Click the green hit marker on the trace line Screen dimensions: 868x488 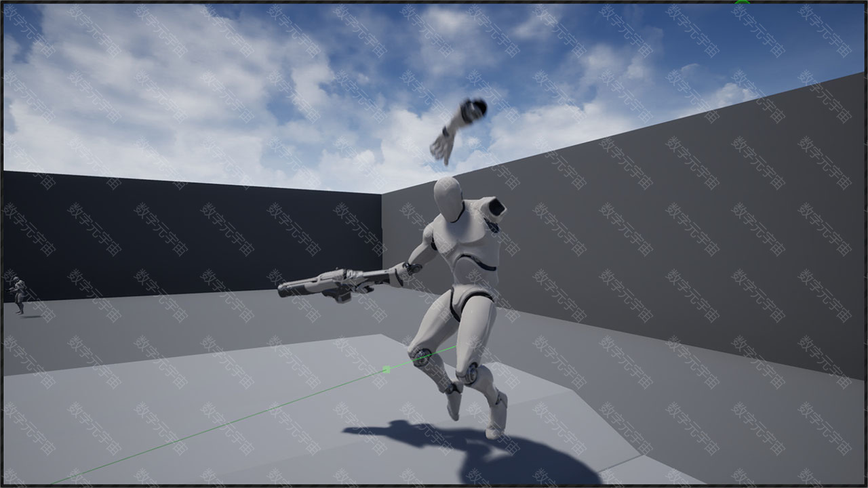(x=387, y=369)
